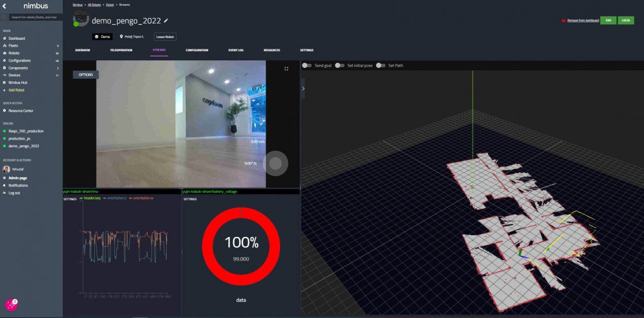Open SETTINGS of battery voltage widget

[190, 199]
